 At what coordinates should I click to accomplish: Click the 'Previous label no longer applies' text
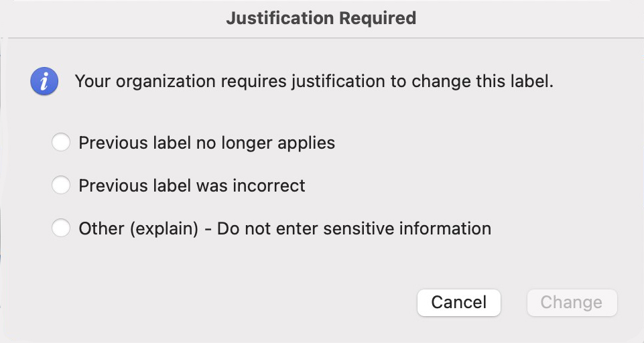coord(206,143)
